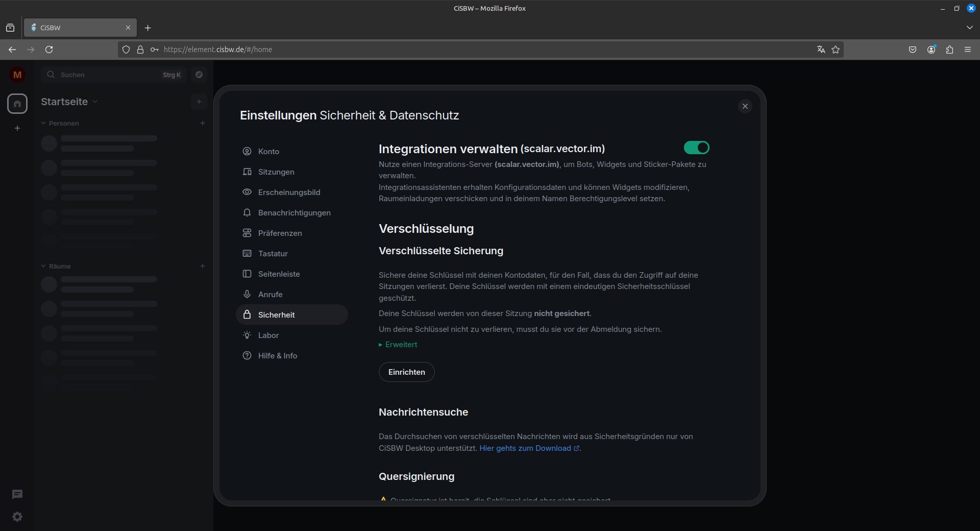Viewport: 980px width, 531px height.
Task: Open the threads activity chat icon
Action: (17, 494)
